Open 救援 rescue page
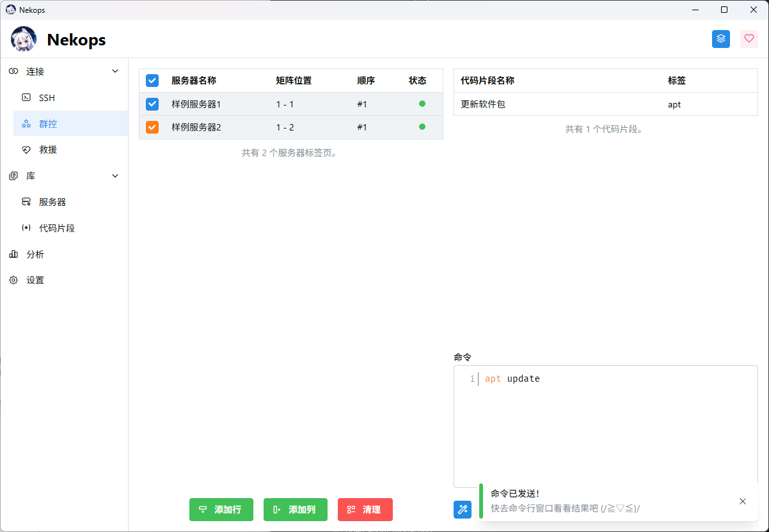The image size is (769, 532). 48,150
